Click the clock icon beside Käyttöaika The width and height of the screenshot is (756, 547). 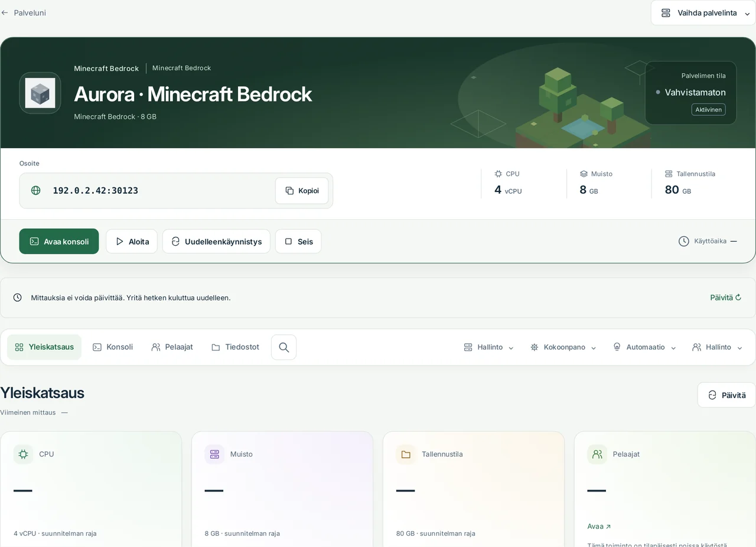click(684, 241)
